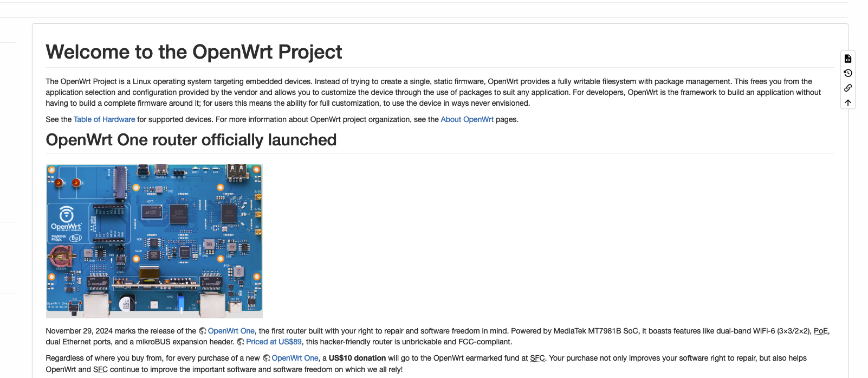This screenshot has height=378, width=868.
Task: Open the page source view icon
Action: click(x=848, y=59)
